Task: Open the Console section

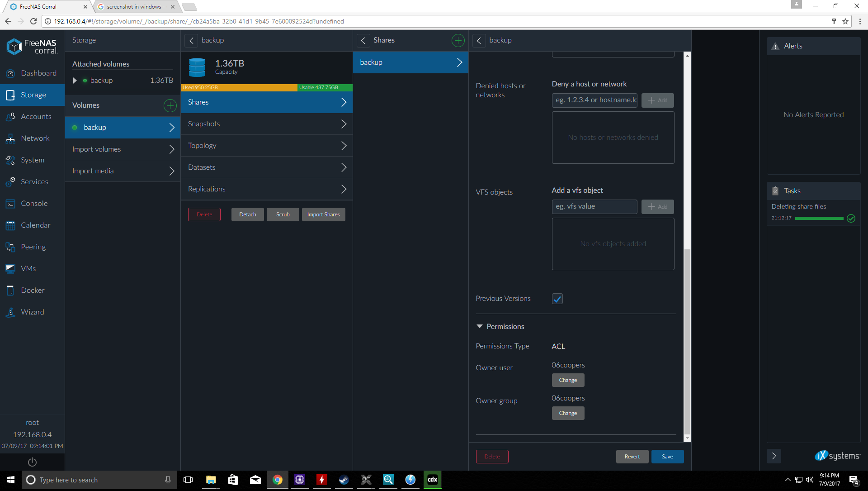Action: click(x=32, y=203)
